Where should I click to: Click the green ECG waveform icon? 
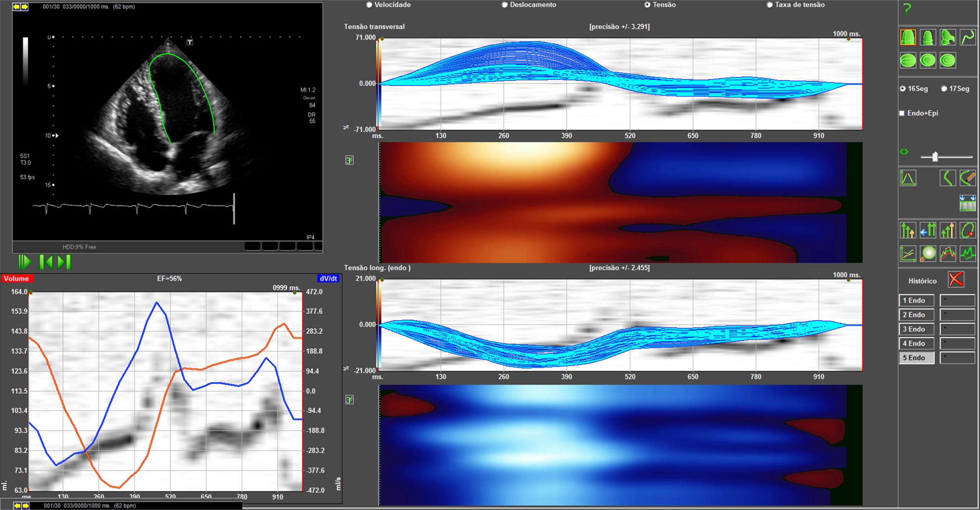(x=968, y=253)
